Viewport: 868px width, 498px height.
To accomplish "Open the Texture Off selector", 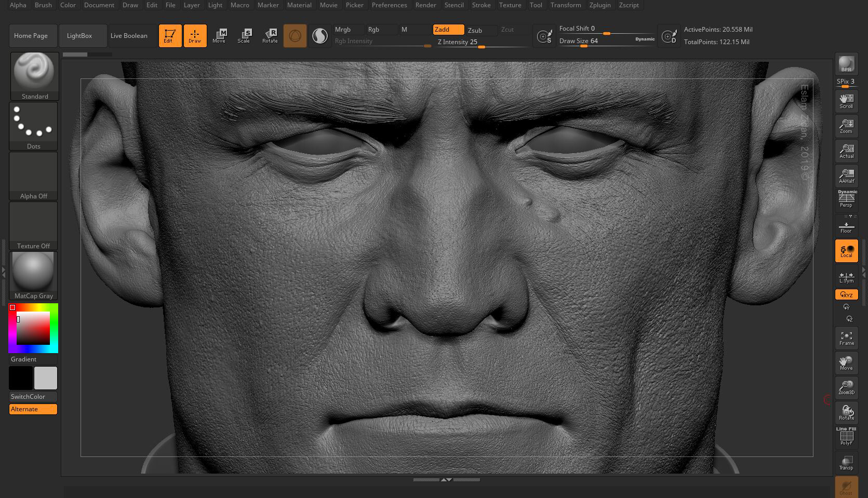I will tap(33, 226).
